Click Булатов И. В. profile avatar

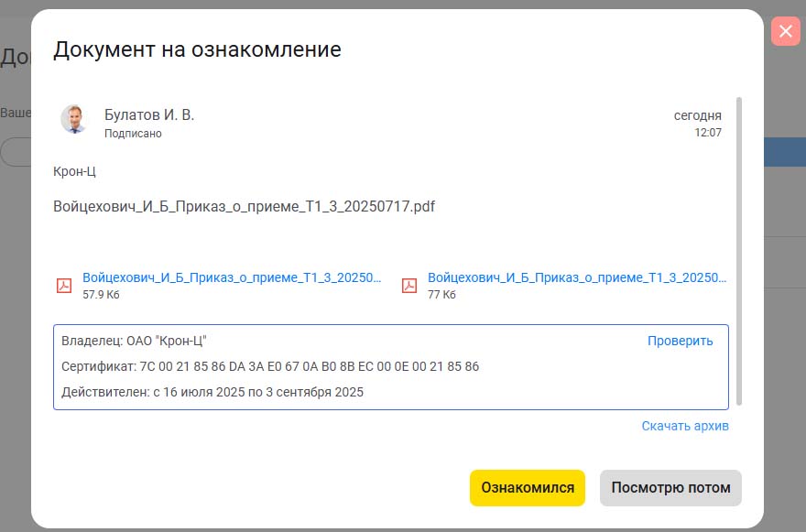(x=73, y=119)
